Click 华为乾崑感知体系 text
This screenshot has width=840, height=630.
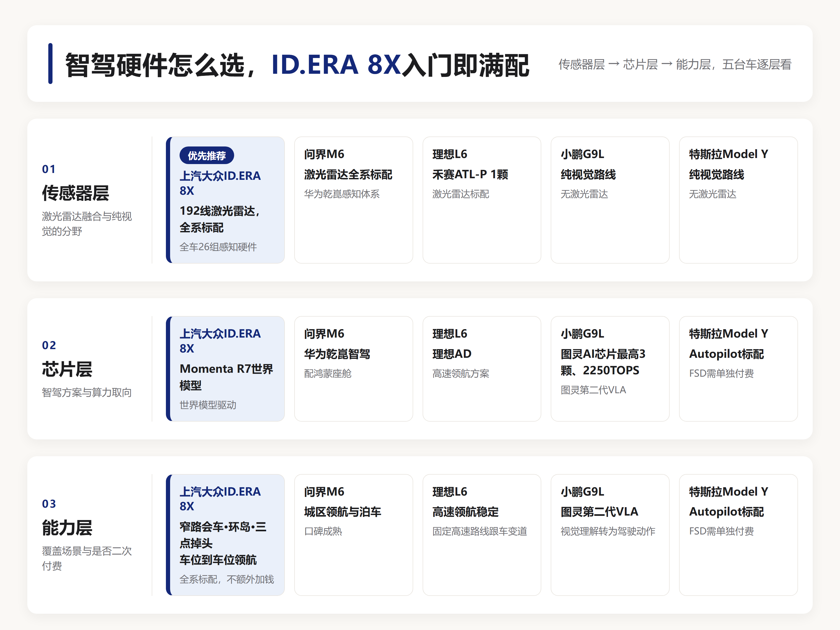point(342,194)
